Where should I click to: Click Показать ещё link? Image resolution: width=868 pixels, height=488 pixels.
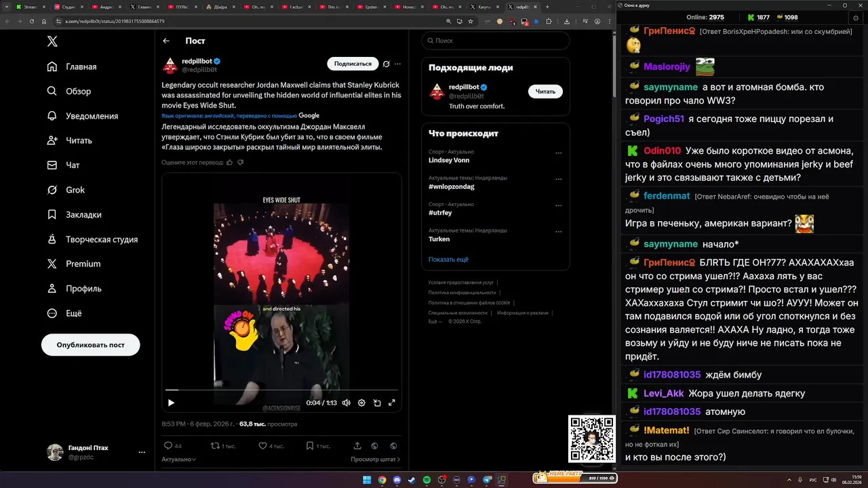(448, 260)
